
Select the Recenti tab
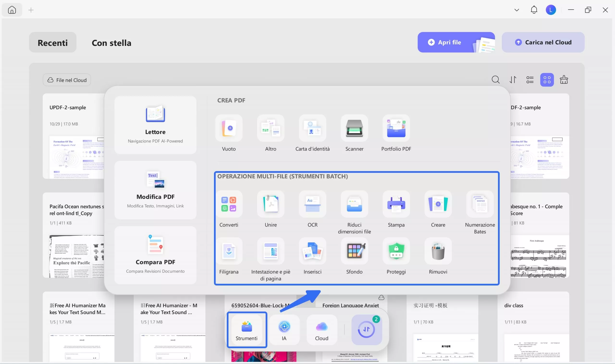[x=53, y=43]
